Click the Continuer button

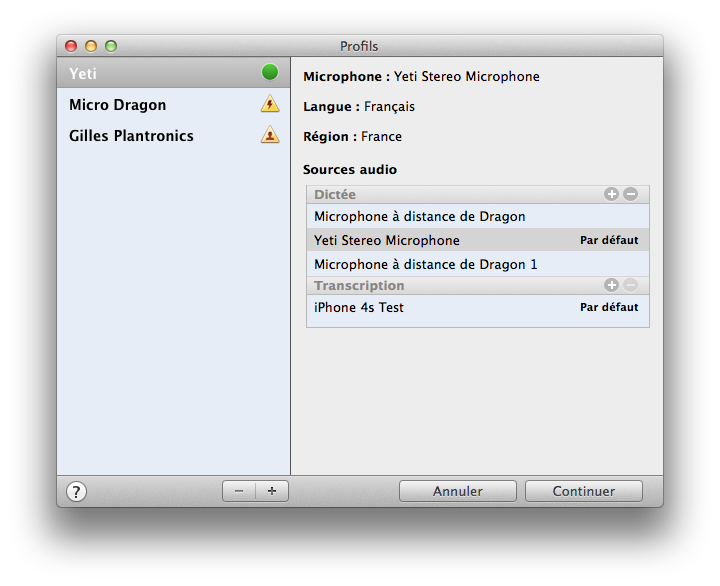coord(584,491)
